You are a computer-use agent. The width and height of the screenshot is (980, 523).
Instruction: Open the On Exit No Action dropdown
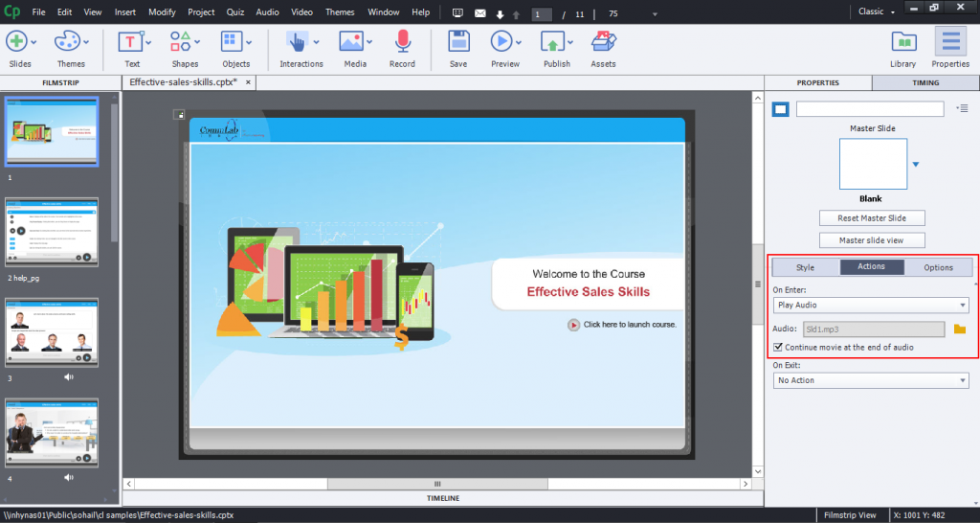871,380
